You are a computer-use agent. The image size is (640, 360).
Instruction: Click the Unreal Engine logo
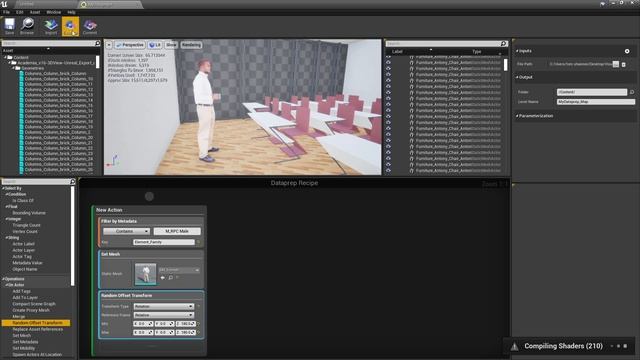[4, 4]
